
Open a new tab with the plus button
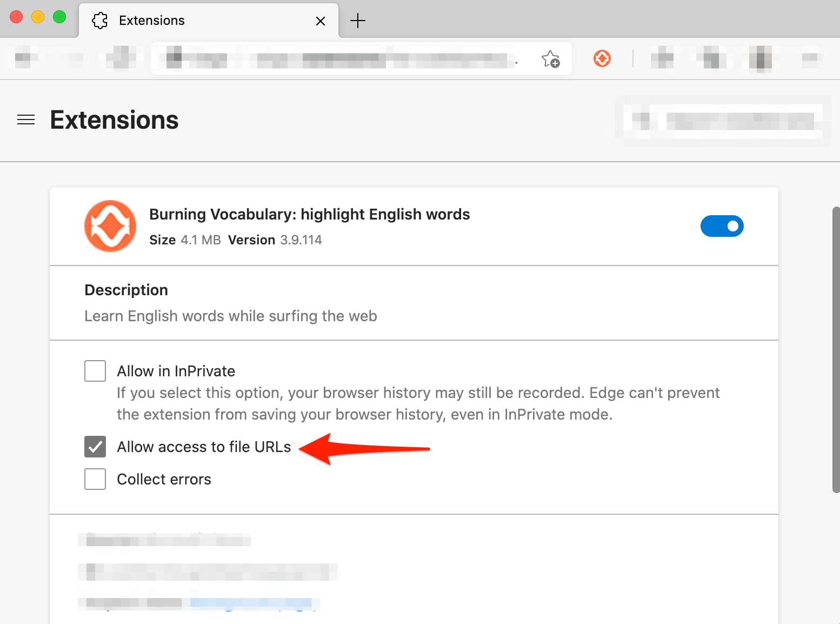click(x=357, y=21)
